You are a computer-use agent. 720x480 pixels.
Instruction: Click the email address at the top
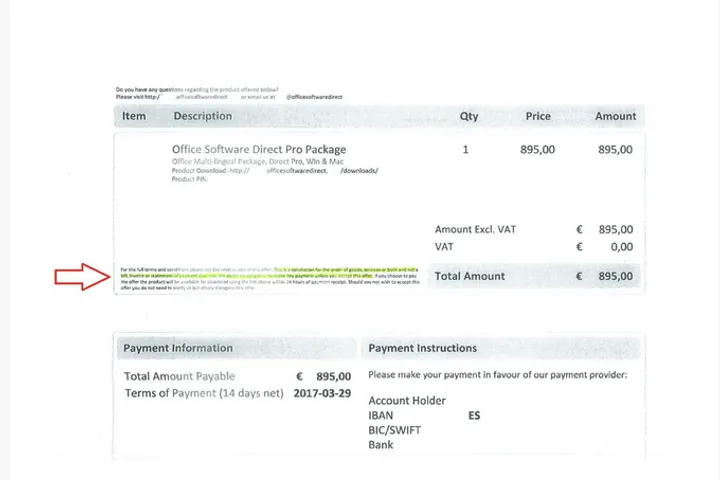click(x=313, y=97)
